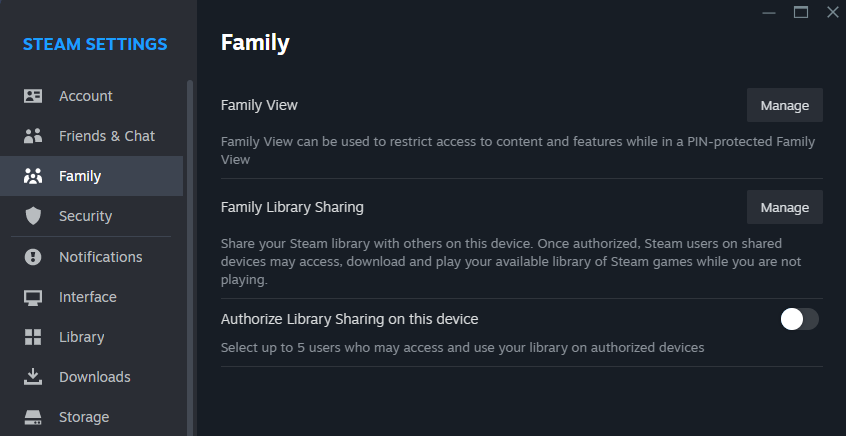
Task: Click the Storage drive icon
Action: [x=33, y=417]
